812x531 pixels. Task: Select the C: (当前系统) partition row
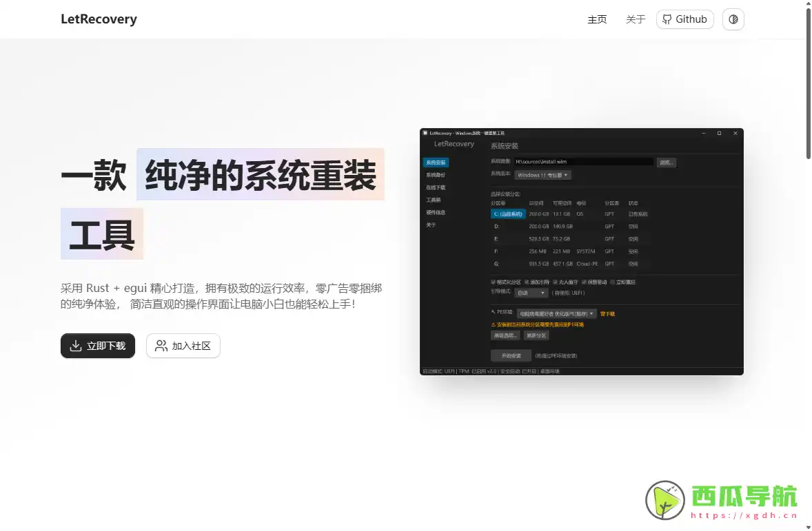(569, 214)
